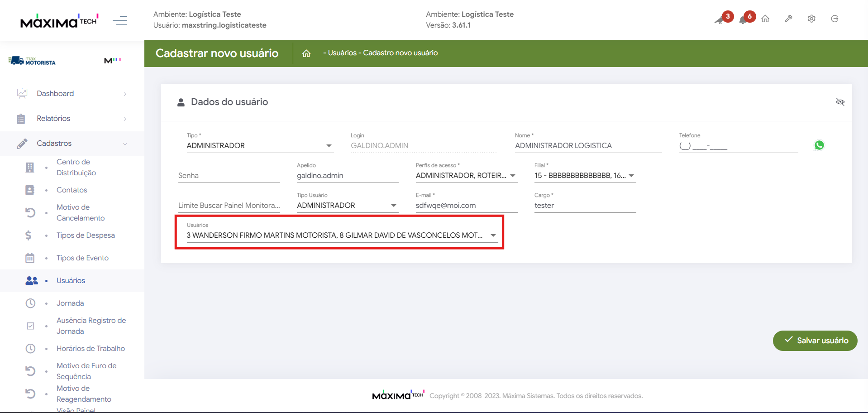Click the Ausência Registro de Jornada checkbox icon

(x=30, y=326)
